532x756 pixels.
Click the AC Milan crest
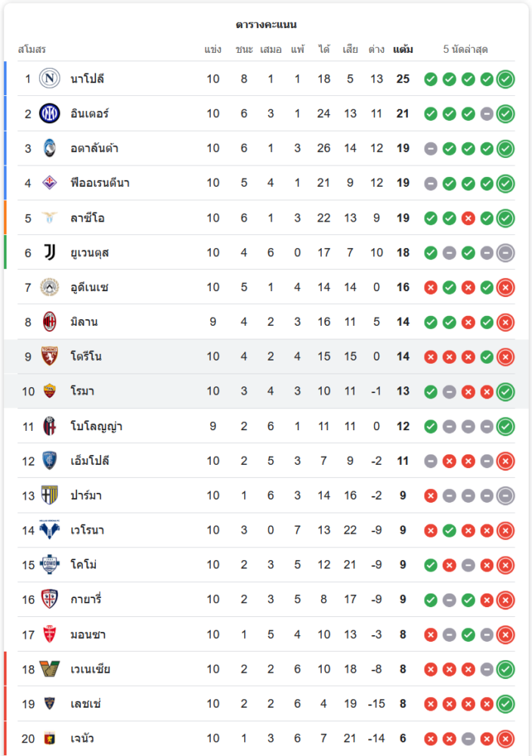50,322
